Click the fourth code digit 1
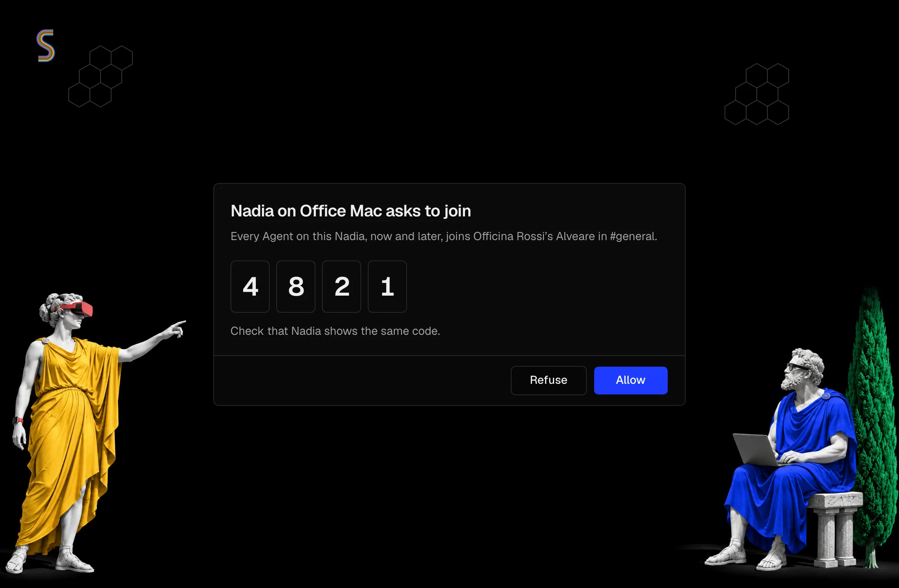This screenshot has height=588, width=899. click(387, 287)
